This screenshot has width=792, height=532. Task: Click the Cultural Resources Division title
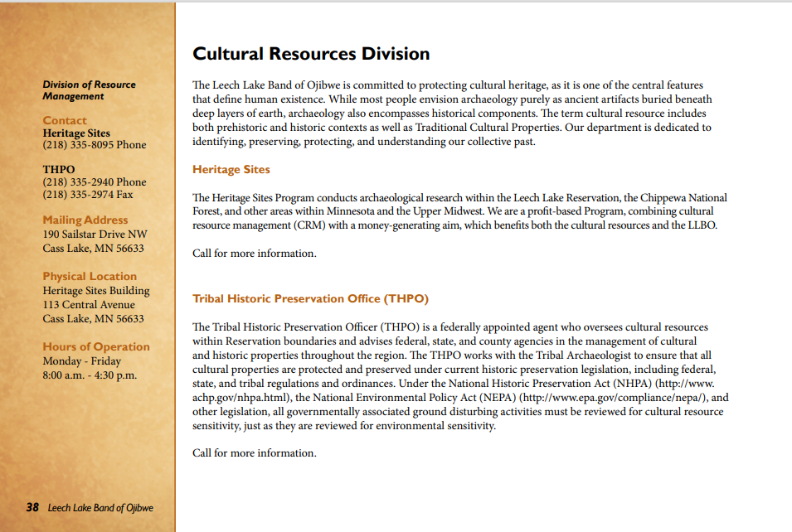(x=311, y=55)
